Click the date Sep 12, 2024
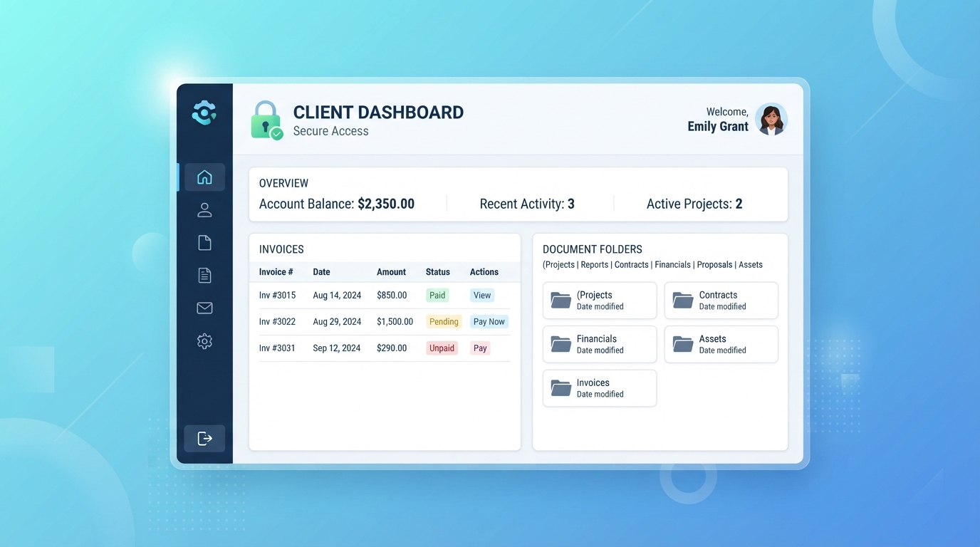The height and width of the screenshot is (547, 980). tap(337, 348)
